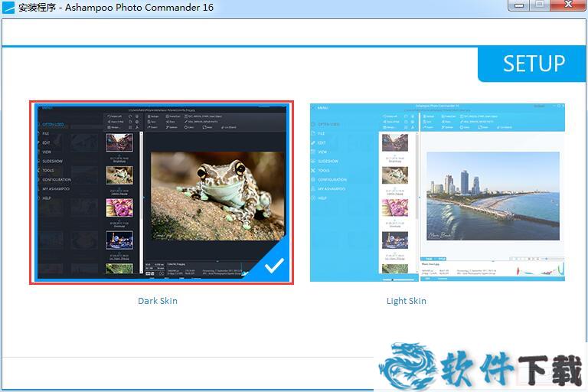Select the Dark Skin preview thumbnail
This screenshot has height=392, width=588.
click(161, 192)
